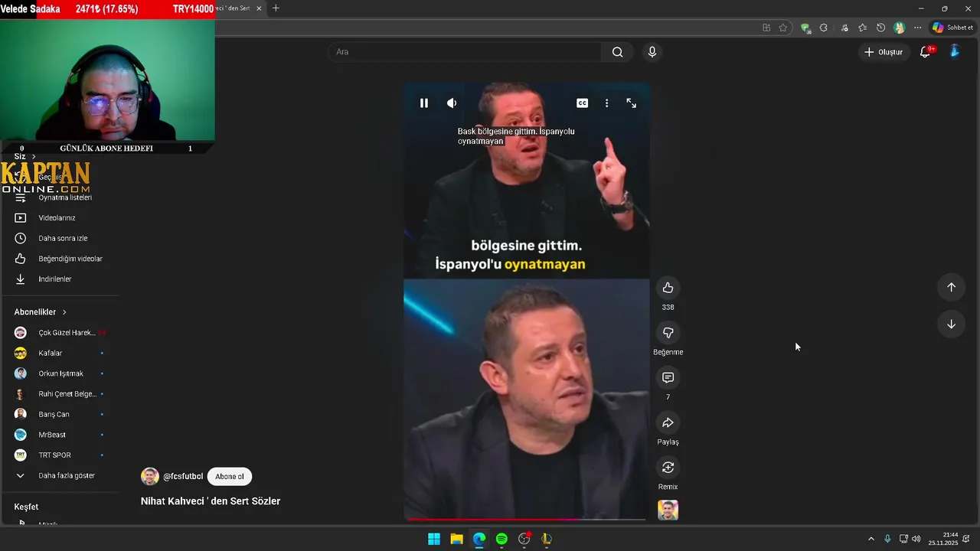The height and width of the screenshot is (551, 980).
Task: Open taskbar volume control
Action: click(916, 539)
